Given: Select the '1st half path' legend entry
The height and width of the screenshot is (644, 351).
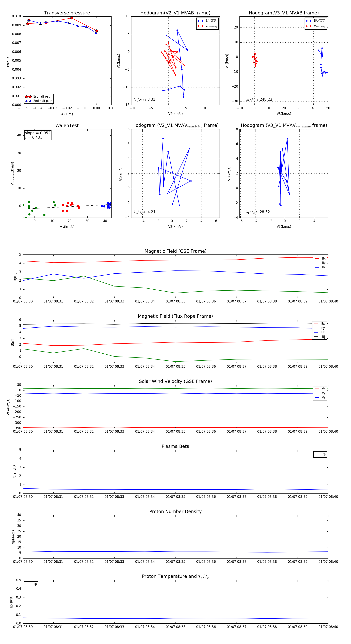Looking at the screenshot, I should (x=38, y=96).
